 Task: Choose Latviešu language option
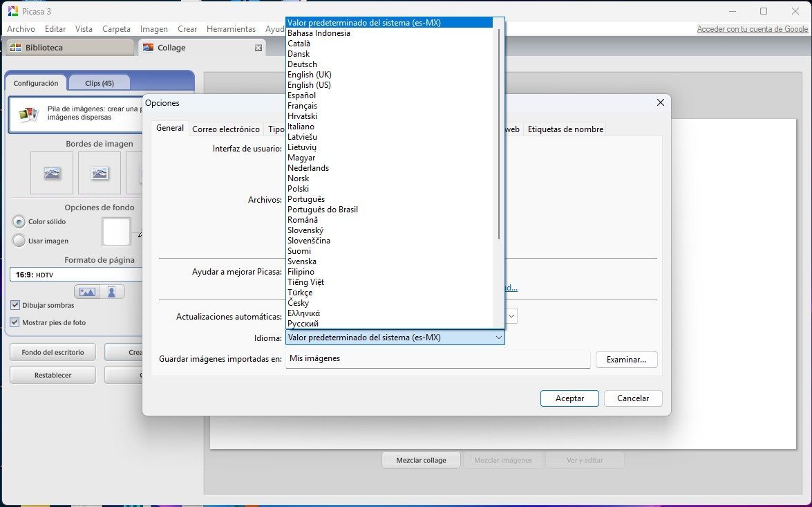(390, 137)
